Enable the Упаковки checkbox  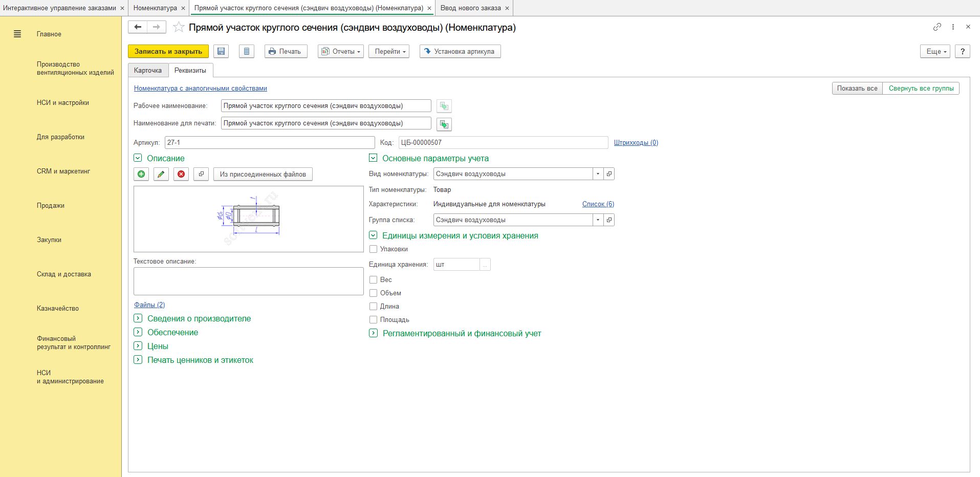coord(374,249)
